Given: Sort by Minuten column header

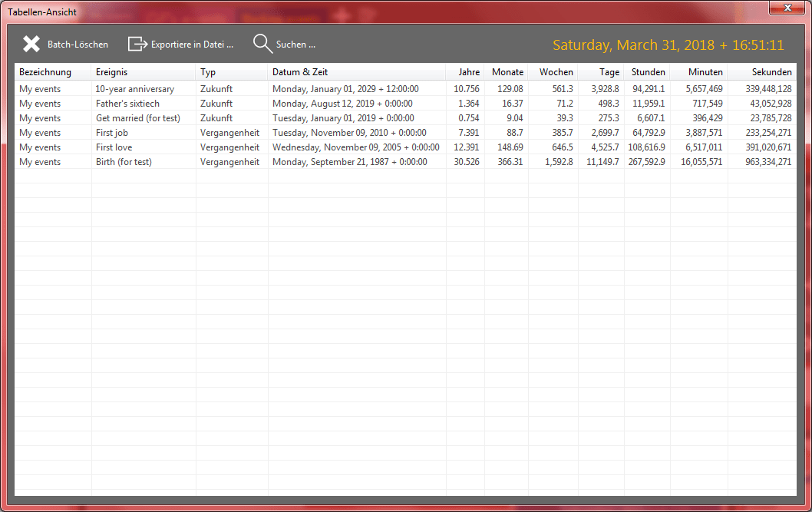Looking at the screenshot, I should (699, 72).
